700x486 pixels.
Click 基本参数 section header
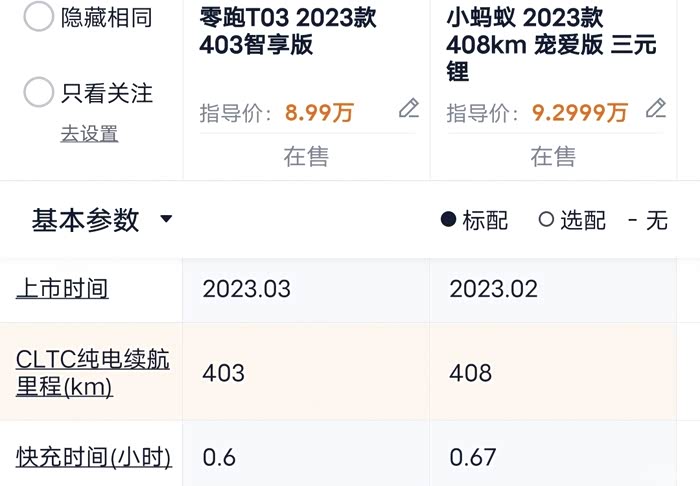click(86, 220)
